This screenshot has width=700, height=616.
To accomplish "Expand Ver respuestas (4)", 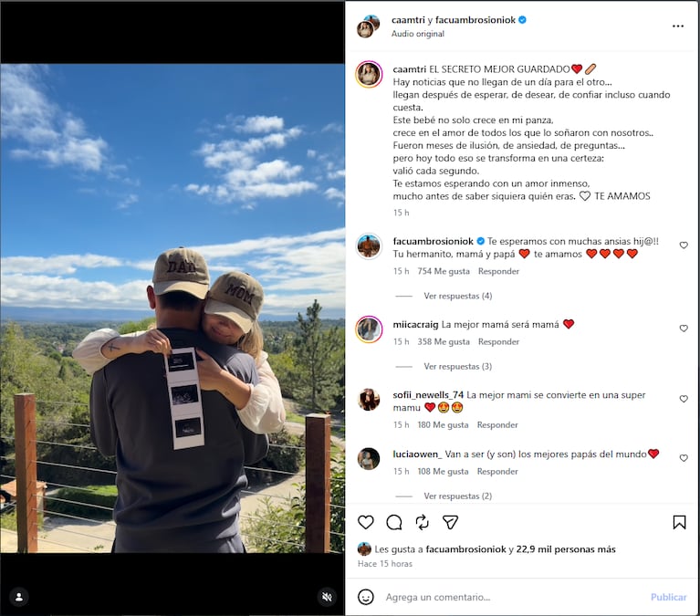I will tap(457, 296).
